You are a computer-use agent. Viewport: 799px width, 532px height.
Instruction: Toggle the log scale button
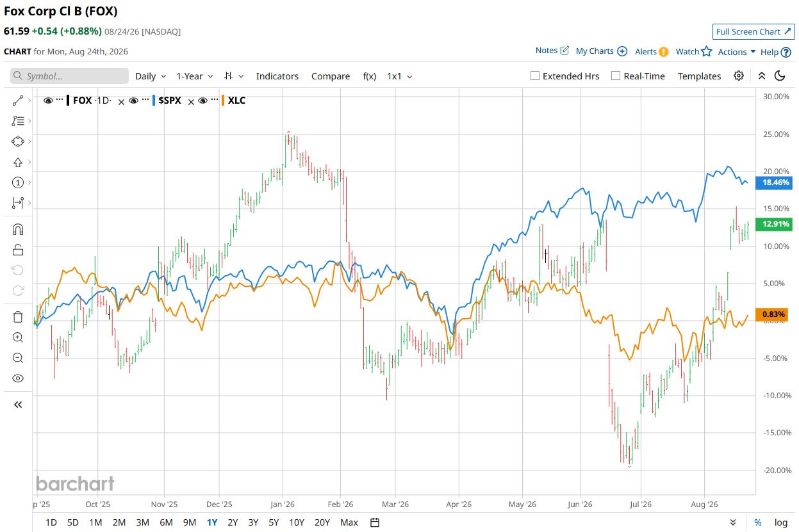(780, 522)
